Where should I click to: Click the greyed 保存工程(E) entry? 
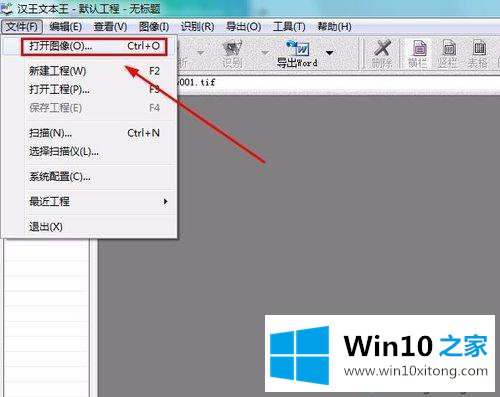coord(90,108)
